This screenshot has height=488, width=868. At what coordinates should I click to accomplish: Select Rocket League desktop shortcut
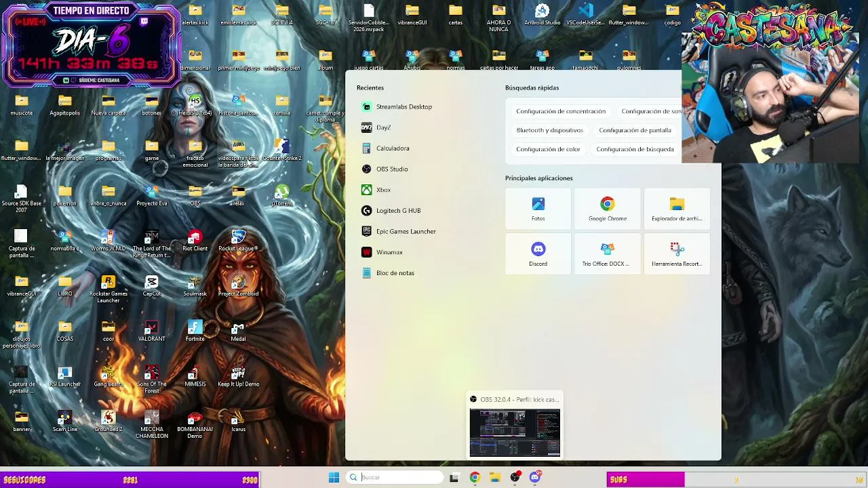(238, 241)
